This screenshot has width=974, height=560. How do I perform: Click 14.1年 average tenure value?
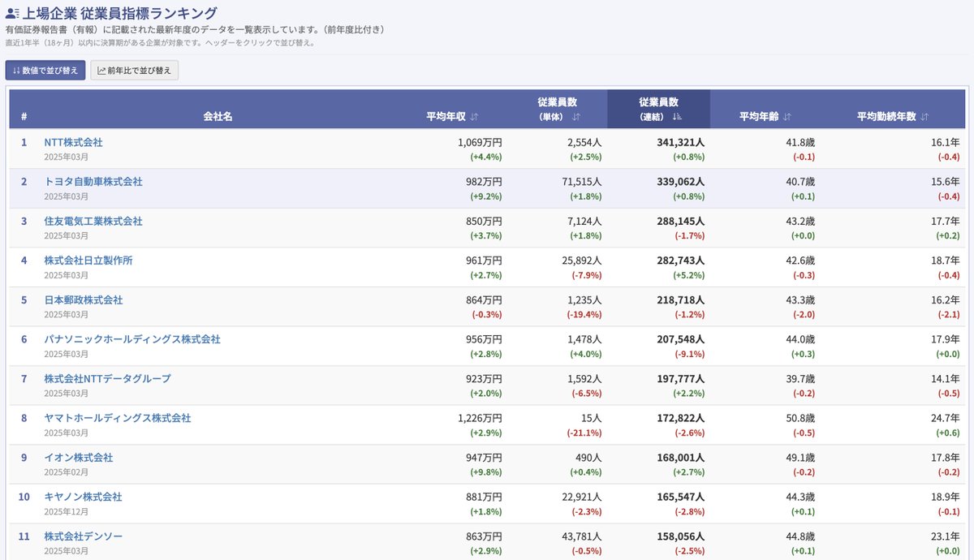[945, 378]
